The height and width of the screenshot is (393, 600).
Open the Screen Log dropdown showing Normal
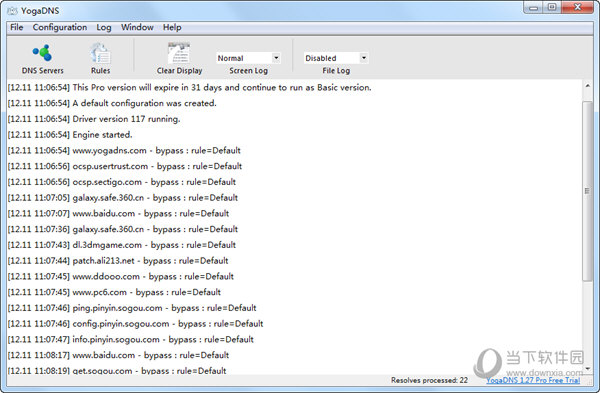248,58
